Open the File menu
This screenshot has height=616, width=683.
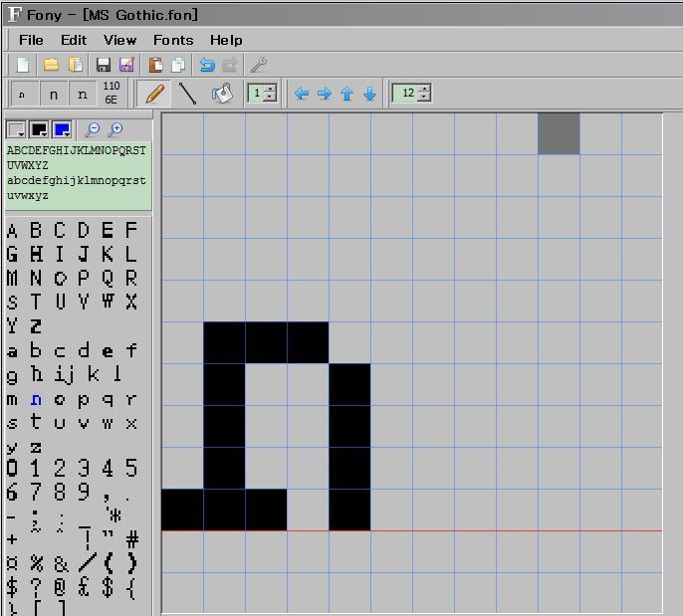pyautogui.click(x=31, y=40)
